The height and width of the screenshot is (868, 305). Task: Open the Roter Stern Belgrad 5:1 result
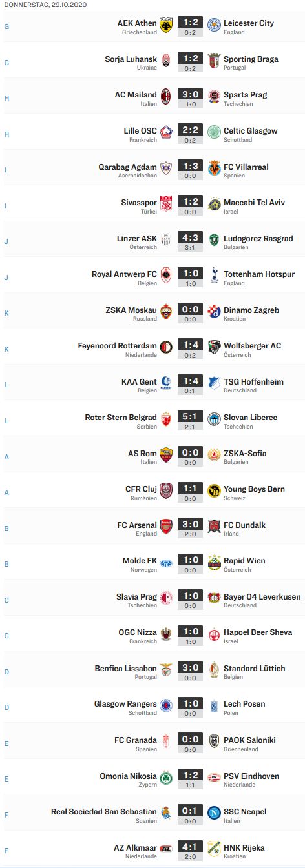point(190,421)
